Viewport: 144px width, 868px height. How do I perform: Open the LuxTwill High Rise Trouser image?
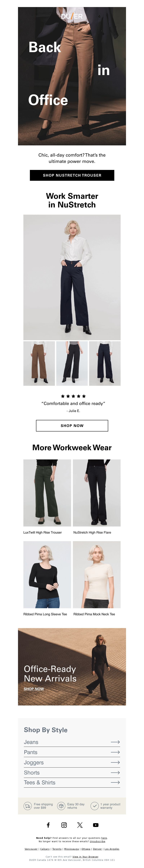click(x=47, y=493)
